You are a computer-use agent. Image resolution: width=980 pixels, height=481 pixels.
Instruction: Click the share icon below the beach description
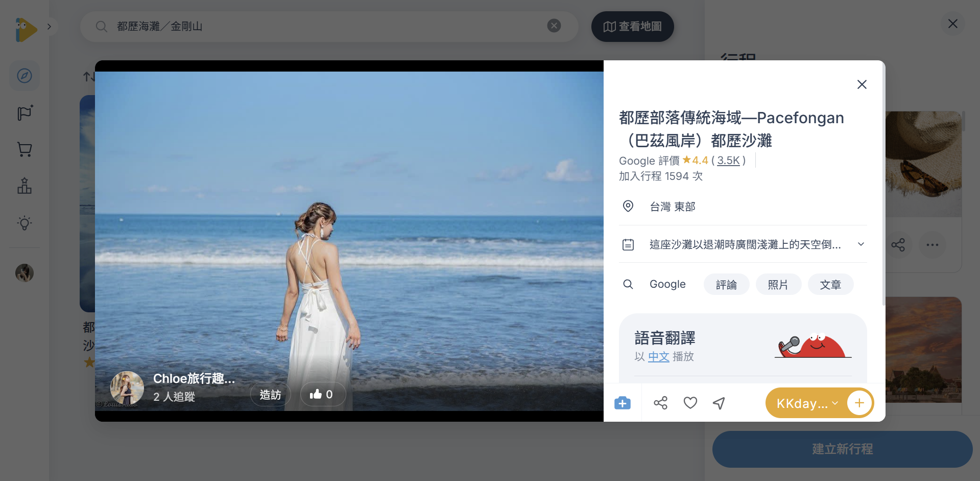point(660,403)
